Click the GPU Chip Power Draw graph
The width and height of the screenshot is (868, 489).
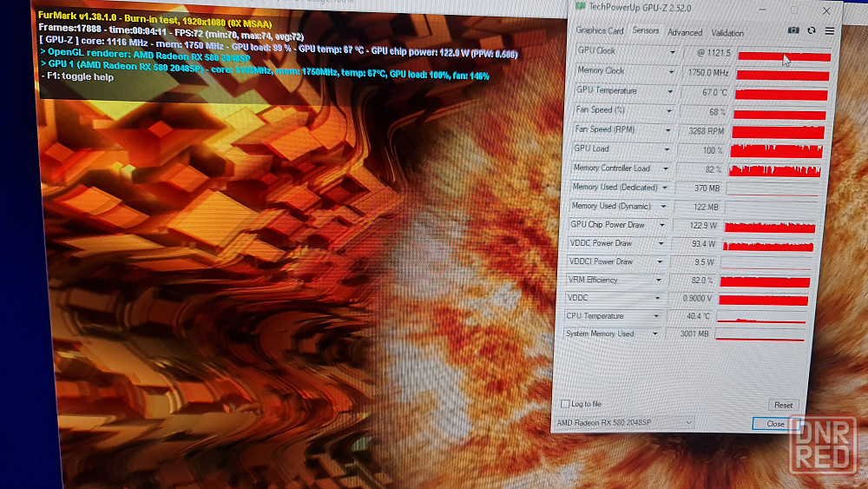pos(769,227)
